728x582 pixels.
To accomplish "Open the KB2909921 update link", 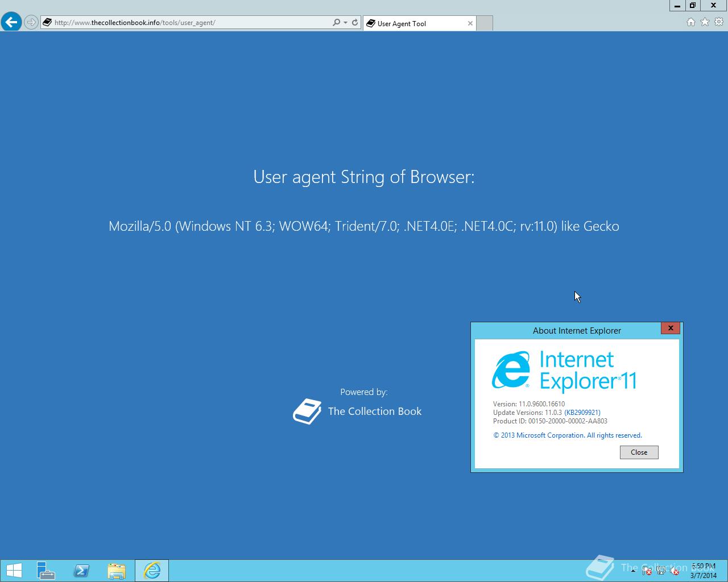I will pos(582,413).
